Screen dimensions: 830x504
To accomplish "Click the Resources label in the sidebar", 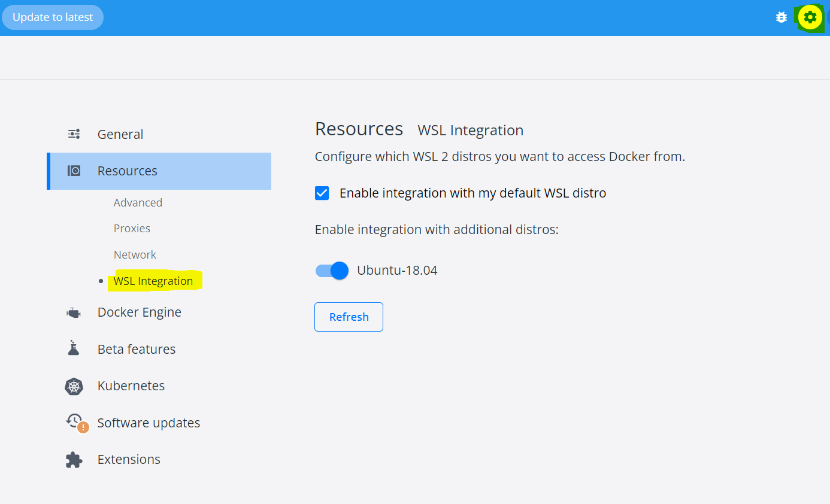I will pos(127,171).
